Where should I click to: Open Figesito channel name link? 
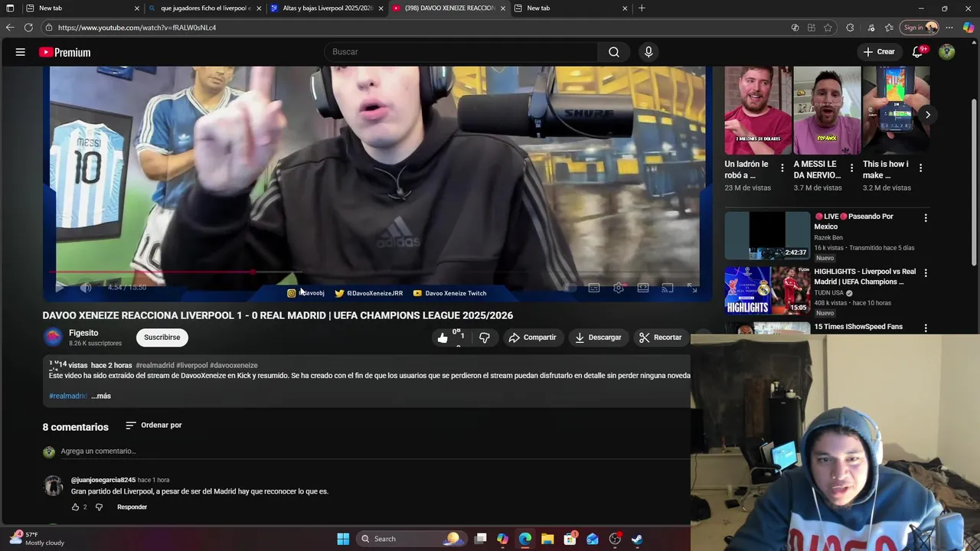click(83, 333)
